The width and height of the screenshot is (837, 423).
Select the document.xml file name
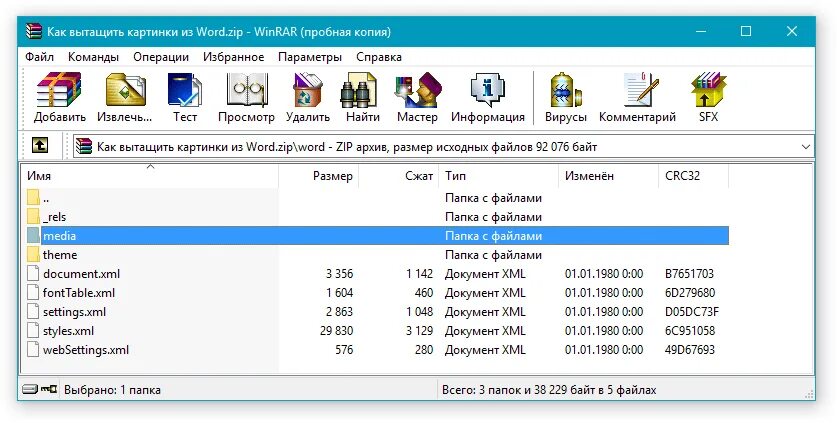(x=81, y=274)
